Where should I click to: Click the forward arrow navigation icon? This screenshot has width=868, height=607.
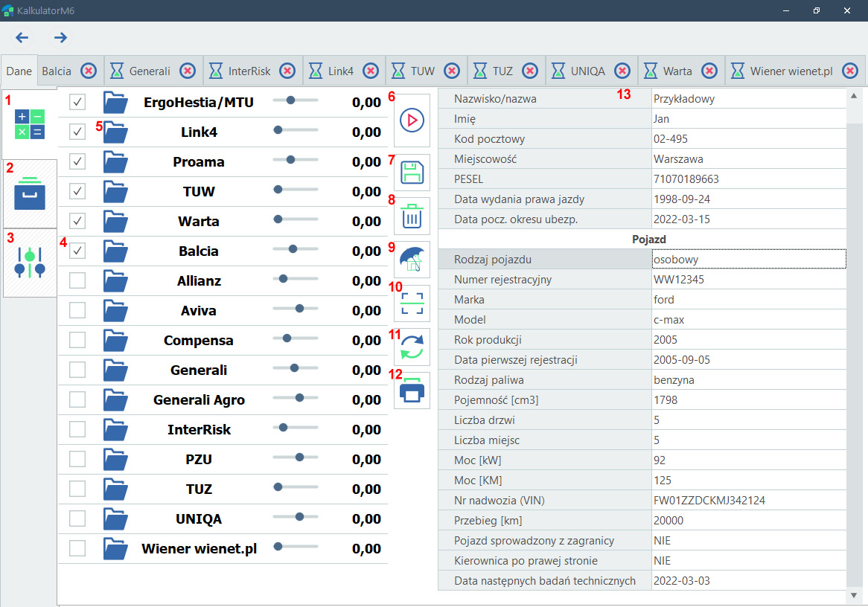click(x=60, y=38)
